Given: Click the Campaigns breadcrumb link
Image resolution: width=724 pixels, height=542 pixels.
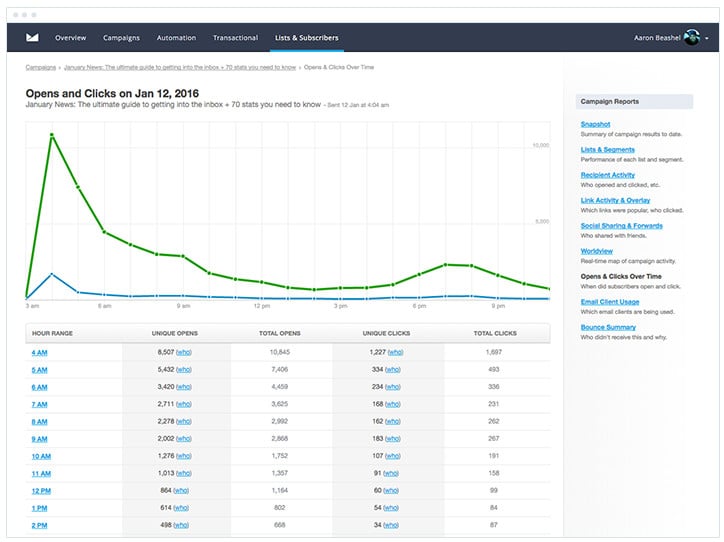Looking at the screenshot, I should tap(41, 67).
